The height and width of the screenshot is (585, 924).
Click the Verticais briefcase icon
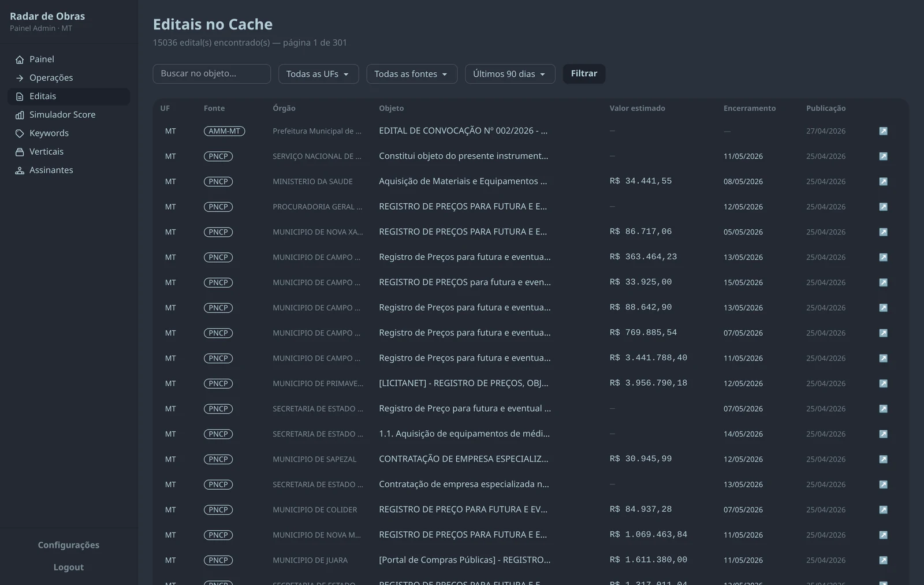(20, 152)
